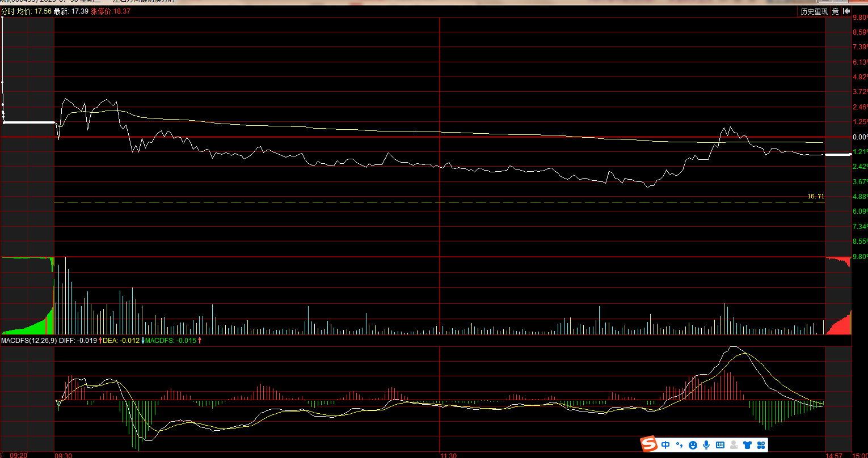
Task: Click the 09:30 time axis label
Action: [63, 455]
